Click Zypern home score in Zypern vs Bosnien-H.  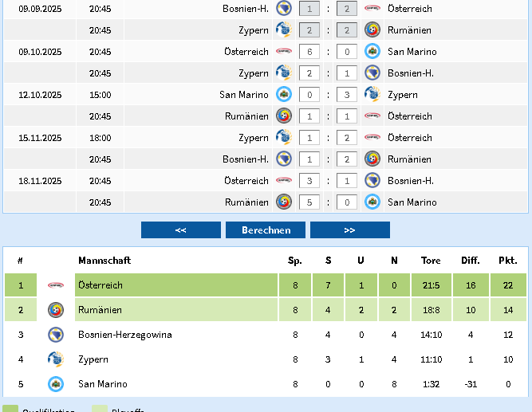309,73
